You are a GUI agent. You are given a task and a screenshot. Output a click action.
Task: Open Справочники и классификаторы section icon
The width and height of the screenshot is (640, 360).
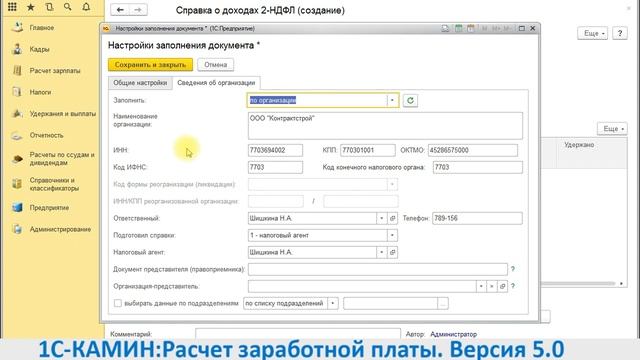(17, 184)
